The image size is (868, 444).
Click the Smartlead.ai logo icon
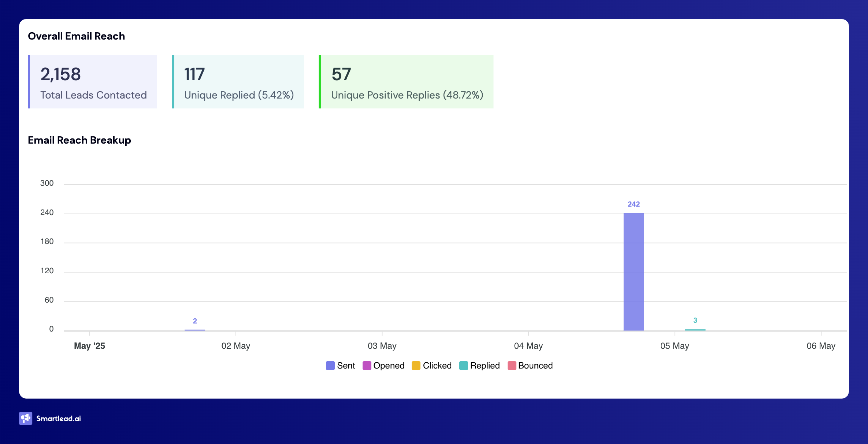pyautogui.click(x=25, y=418)
